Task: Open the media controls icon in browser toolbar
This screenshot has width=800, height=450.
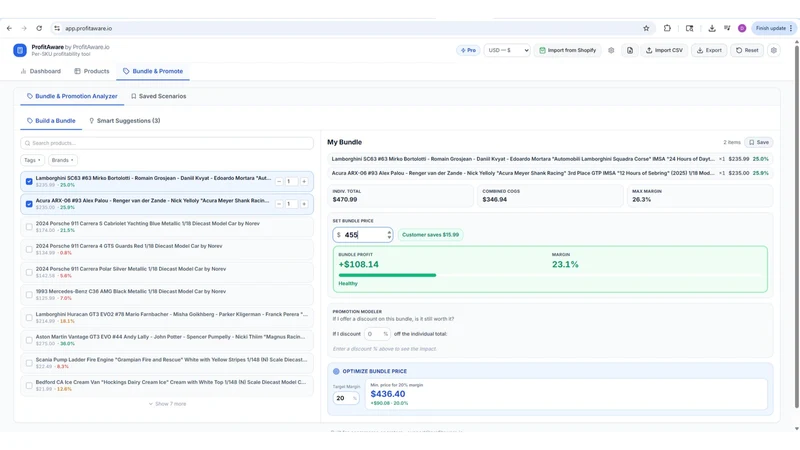Action: pos(727,28)
